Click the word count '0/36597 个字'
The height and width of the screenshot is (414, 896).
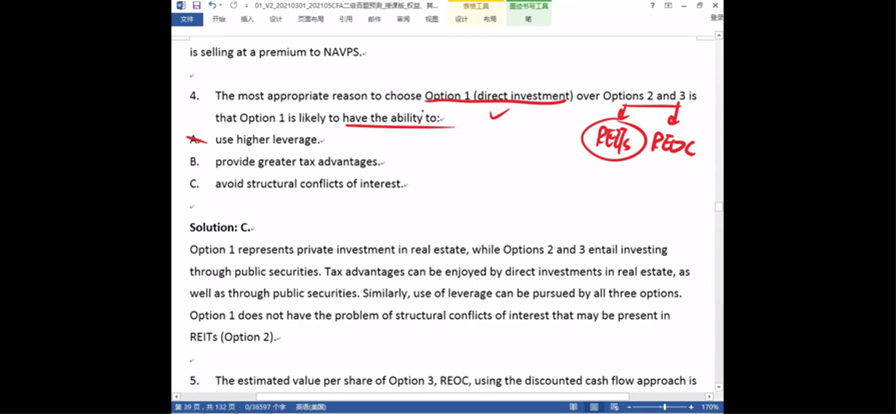(265, 407)
